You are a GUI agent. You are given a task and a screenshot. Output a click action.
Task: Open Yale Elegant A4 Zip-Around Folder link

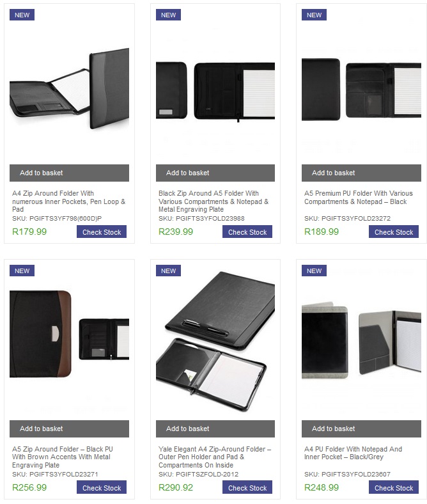(215, 457)
